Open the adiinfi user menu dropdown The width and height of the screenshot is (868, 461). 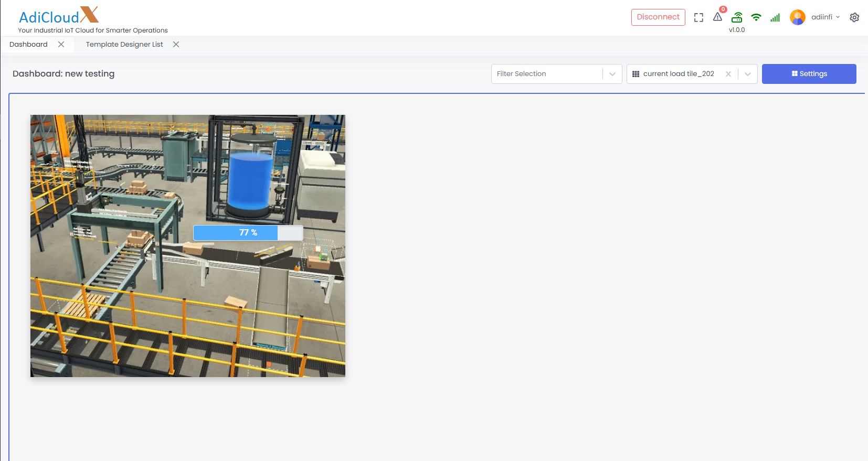coord(825,17)
